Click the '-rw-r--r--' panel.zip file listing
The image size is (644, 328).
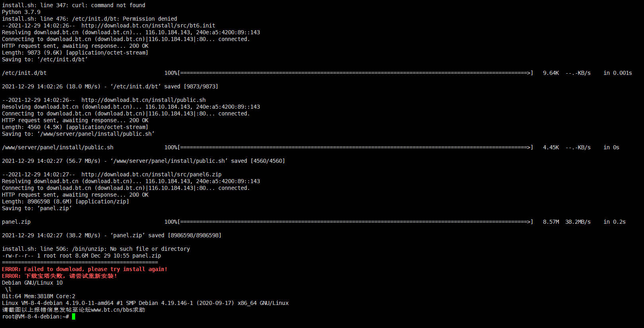click(x=82, y=256)
